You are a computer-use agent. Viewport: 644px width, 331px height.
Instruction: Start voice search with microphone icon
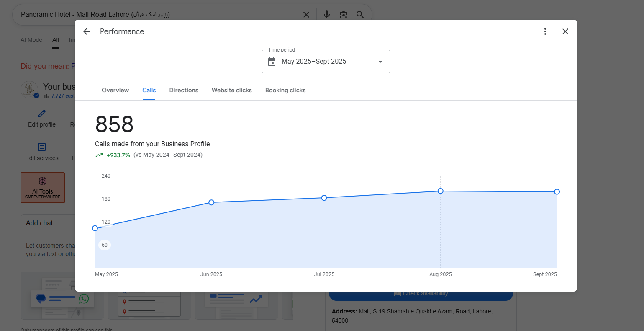[327, 15]
